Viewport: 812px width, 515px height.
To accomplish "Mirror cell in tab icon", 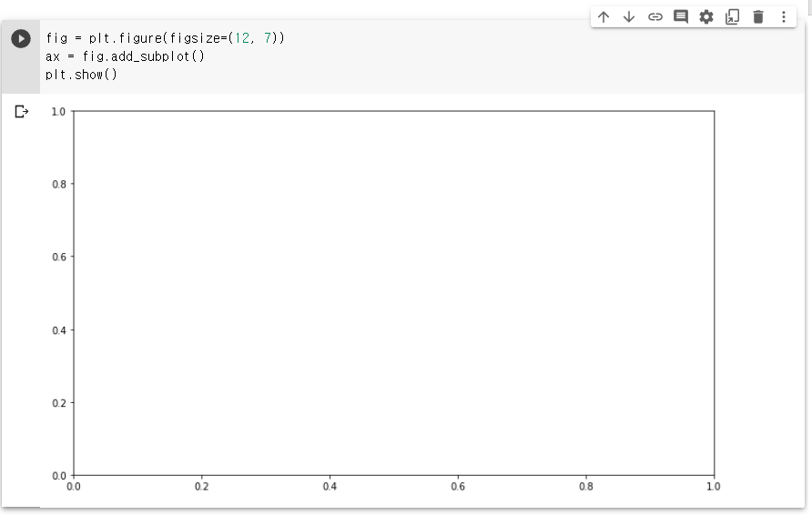I will click(732, 17).
